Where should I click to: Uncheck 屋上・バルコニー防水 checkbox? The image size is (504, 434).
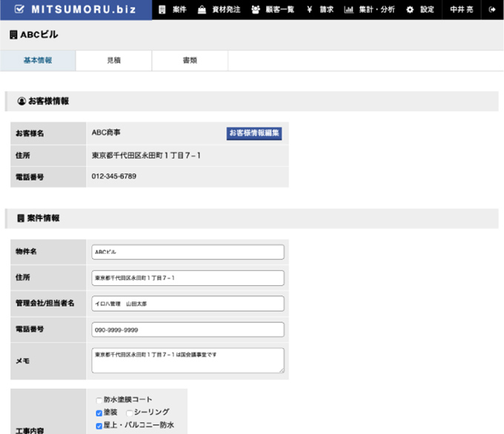99,426
